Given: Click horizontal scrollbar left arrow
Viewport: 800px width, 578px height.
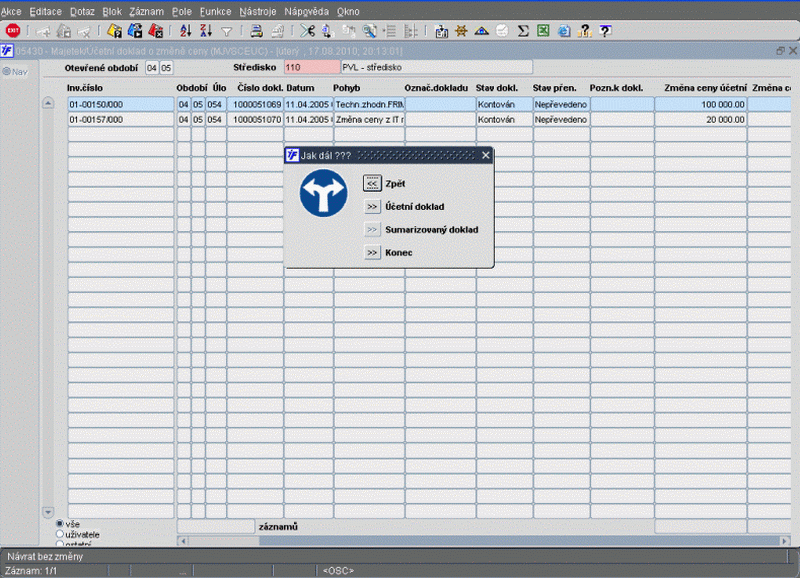Looking at the screenshot, I should [x=182, y=541].
